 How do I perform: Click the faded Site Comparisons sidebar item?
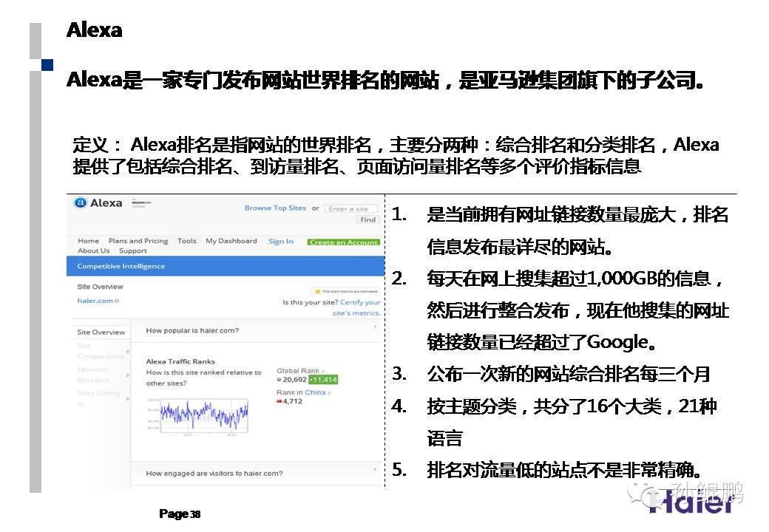[100, 351]
